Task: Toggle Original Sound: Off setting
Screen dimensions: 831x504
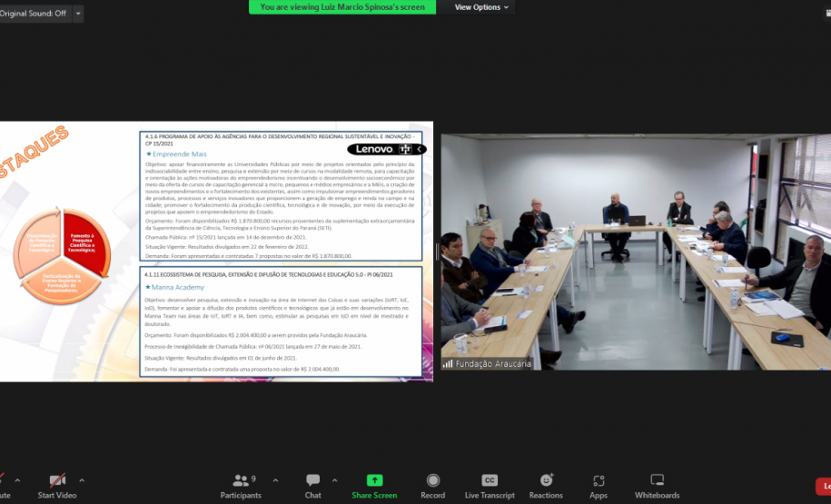Action: [33, 14]
